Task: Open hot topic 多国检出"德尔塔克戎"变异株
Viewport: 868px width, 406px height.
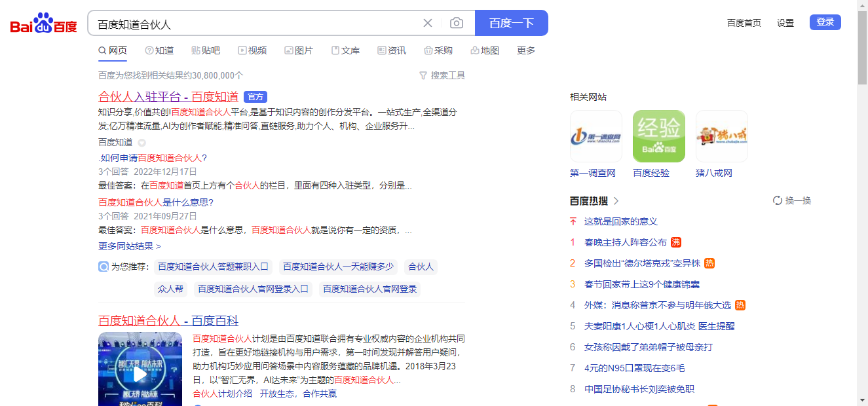Action: [643, 263]
